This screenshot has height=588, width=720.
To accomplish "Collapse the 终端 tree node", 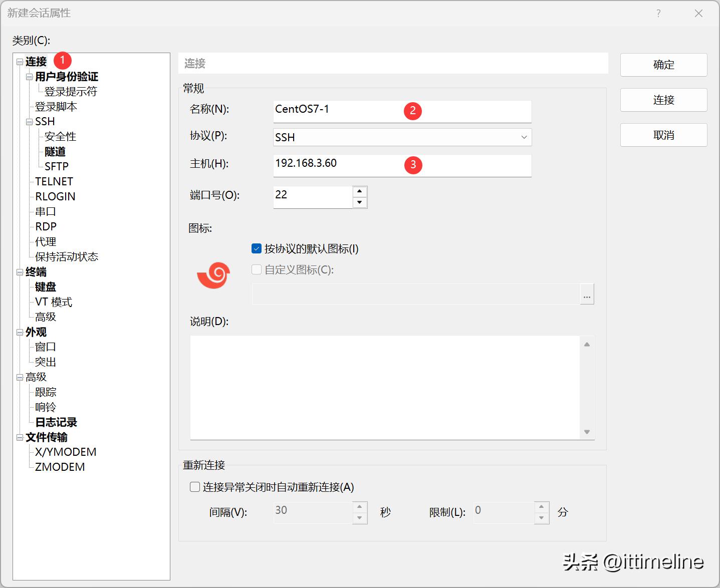I will (x=20, y=272).
